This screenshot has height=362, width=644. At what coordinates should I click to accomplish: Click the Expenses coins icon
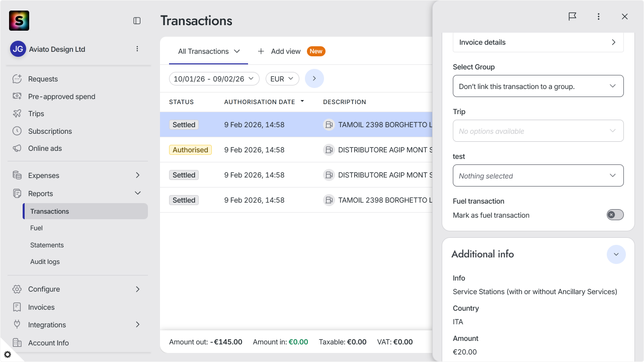pyautogui.click(x=17, y=175)
